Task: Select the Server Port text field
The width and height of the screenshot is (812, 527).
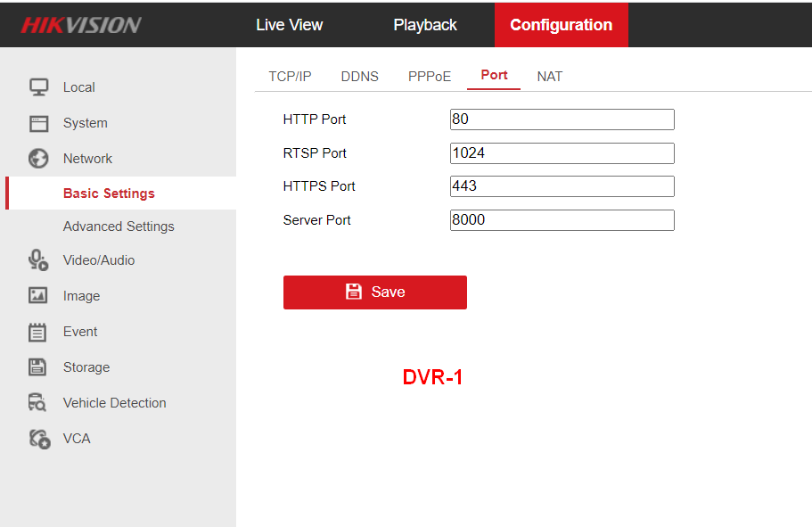Action: pyautogui.click(x=562, y=220)
